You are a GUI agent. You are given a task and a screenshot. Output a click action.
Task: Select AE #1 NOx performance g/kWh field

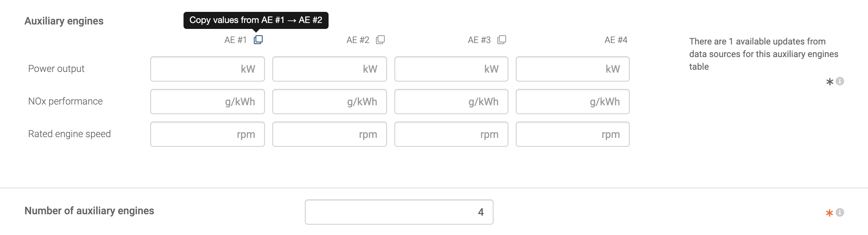[x=208, y=102]
